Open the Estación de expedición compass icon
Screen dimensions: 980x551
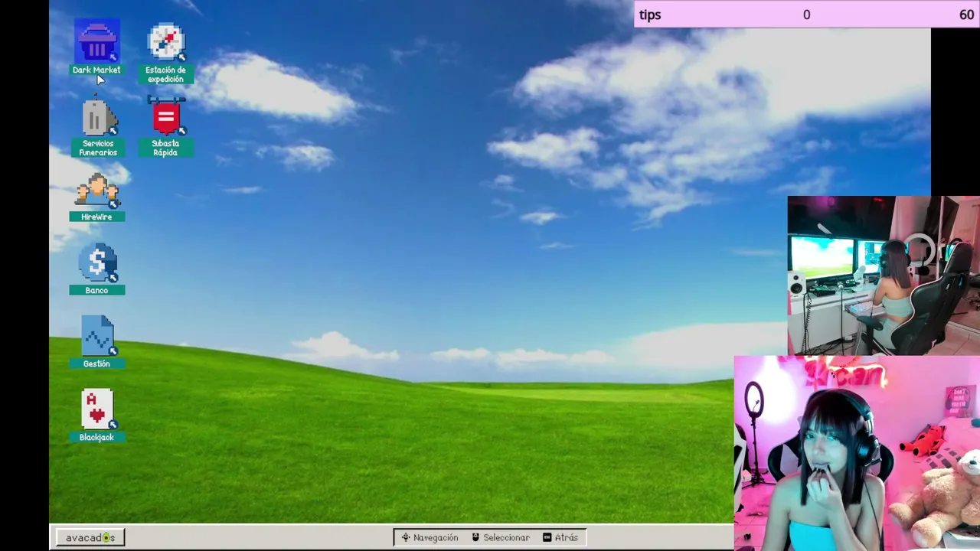pyautogui.click(x=166, y=42)
